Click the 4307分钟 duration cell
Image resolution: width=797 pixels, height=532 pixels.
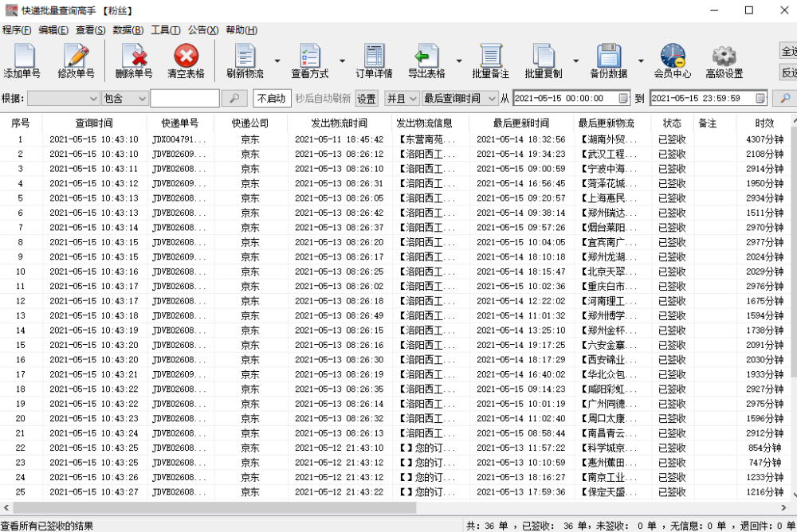(764, 139)
